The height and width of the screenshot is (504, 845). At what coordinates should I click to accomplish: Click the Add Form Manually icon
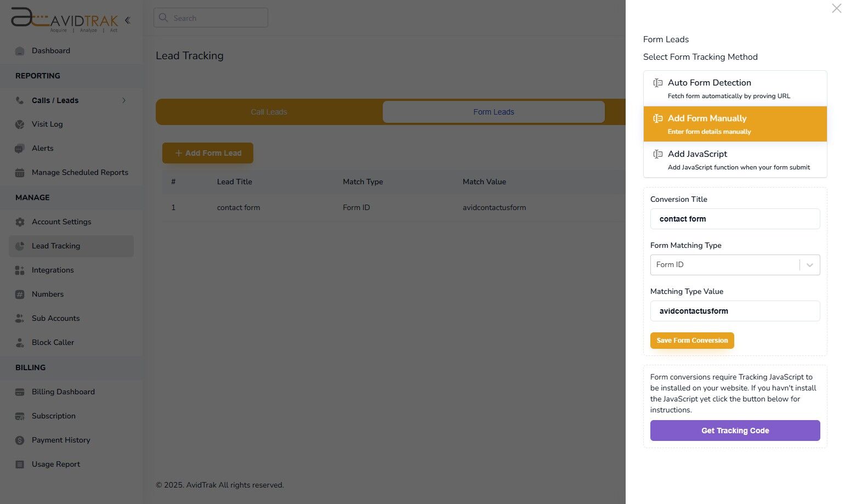coord(657,118)
